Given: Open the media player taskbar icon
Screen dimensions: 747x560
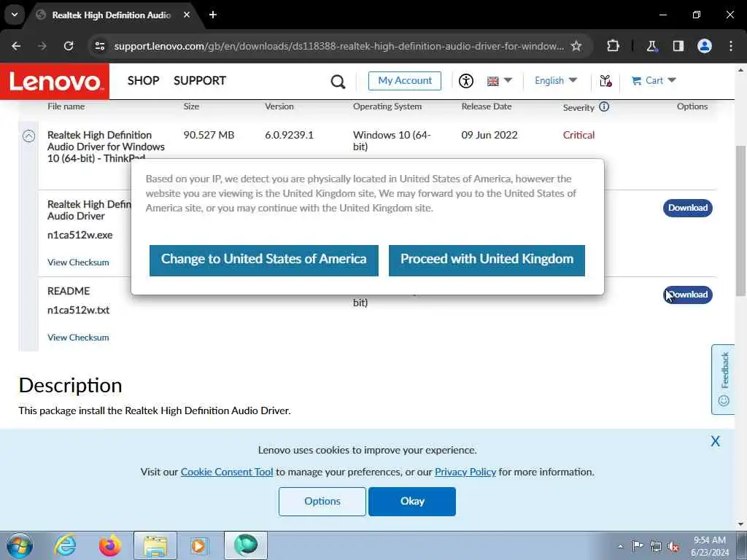Looking at the screenshot, I should [198, 545].
